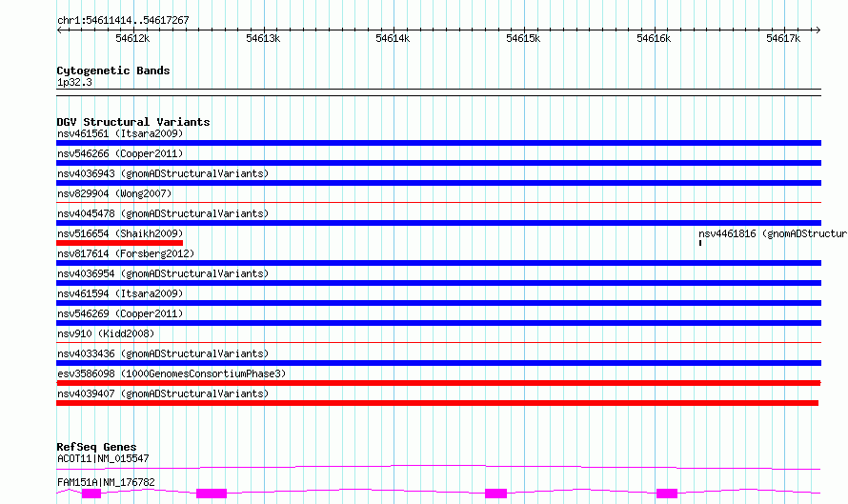
Task: Click the chr1:54611414..54617267 region label
Action: (123, 21)
